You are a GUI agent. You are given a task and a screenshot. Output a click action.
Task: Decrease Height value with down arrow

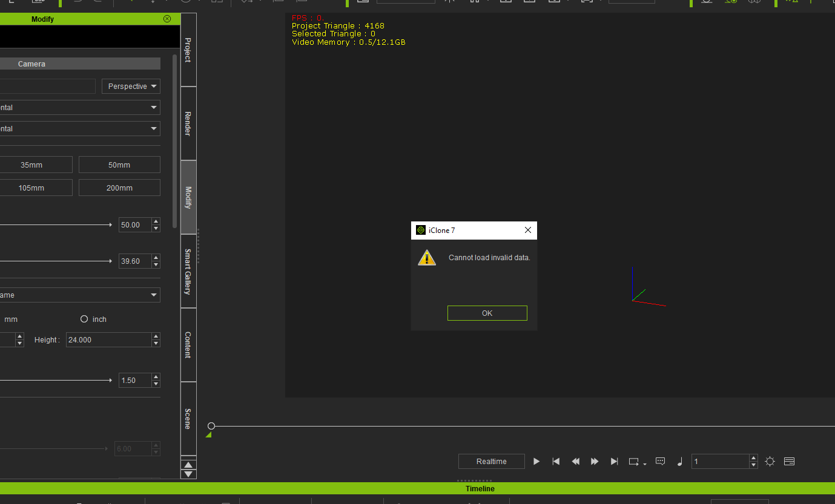pyautogui.click(x=156, y=344)
